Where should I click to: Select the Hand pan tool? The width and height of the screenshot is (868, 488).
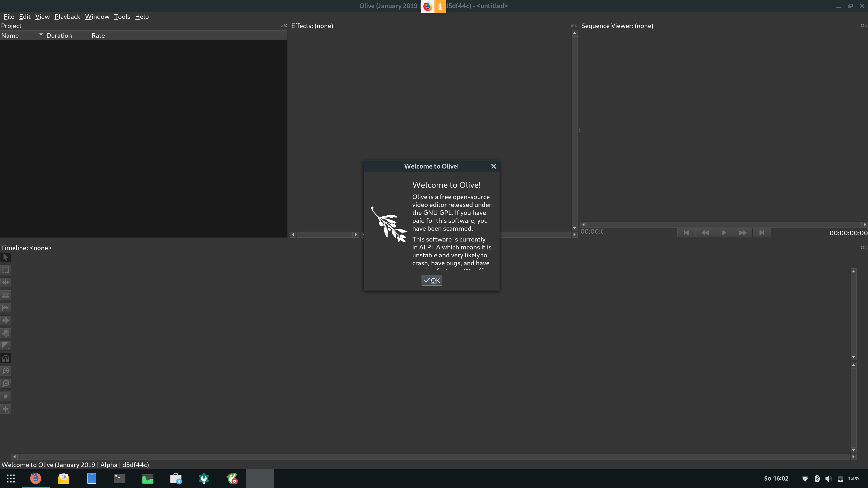[x=6, y=333]
